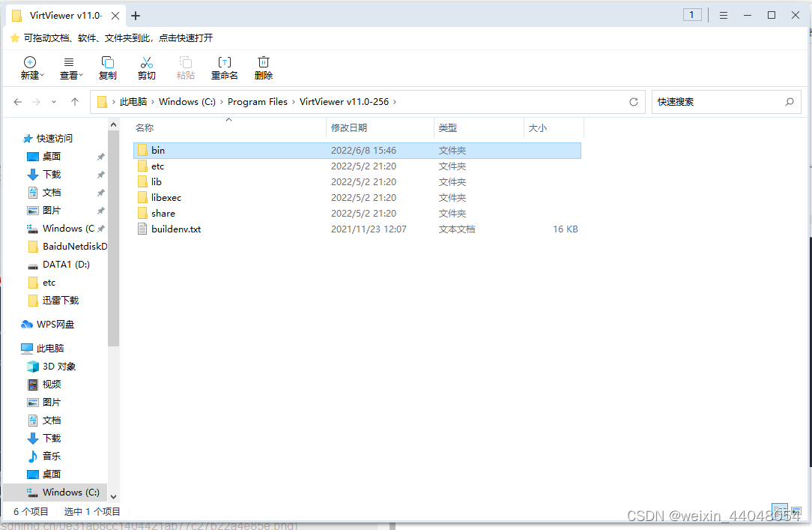
Task: Unpin 下载 using its pin icon
Action: pos(101,175)
